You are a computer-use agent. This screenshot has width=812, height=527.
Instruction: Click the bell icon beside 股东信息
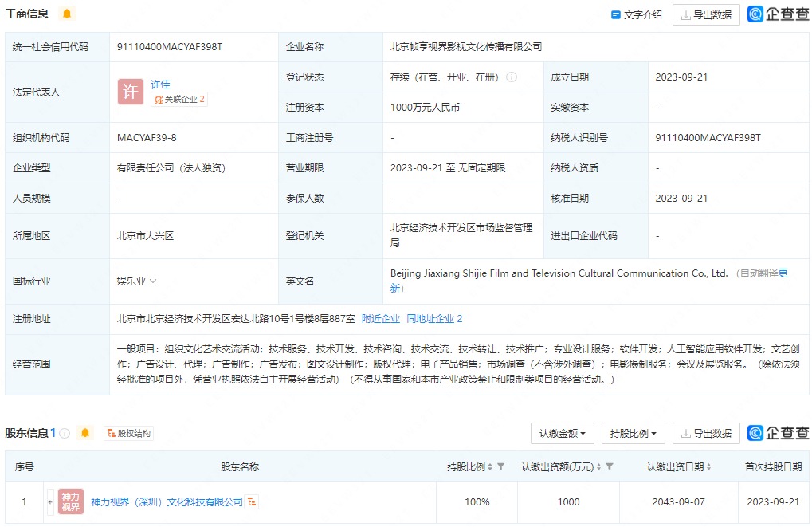tap(85, 433)
